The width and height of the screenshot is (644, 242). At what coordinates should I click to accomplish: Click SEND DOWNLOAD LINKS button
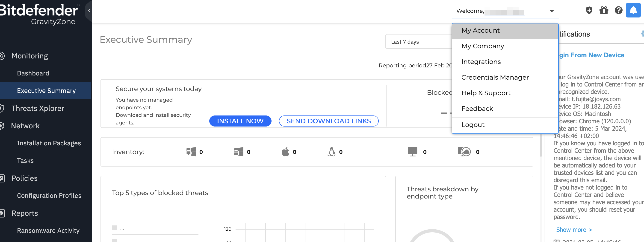point(328,121)
